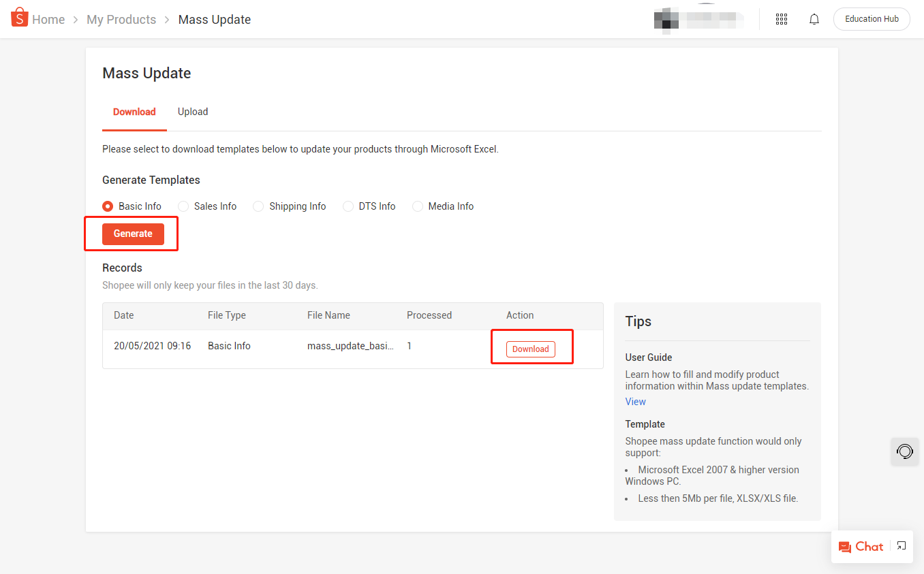This screenshot has height=574, width=924.
Task: Select the Basic Info radio button
Action: [x=108, y=206]
